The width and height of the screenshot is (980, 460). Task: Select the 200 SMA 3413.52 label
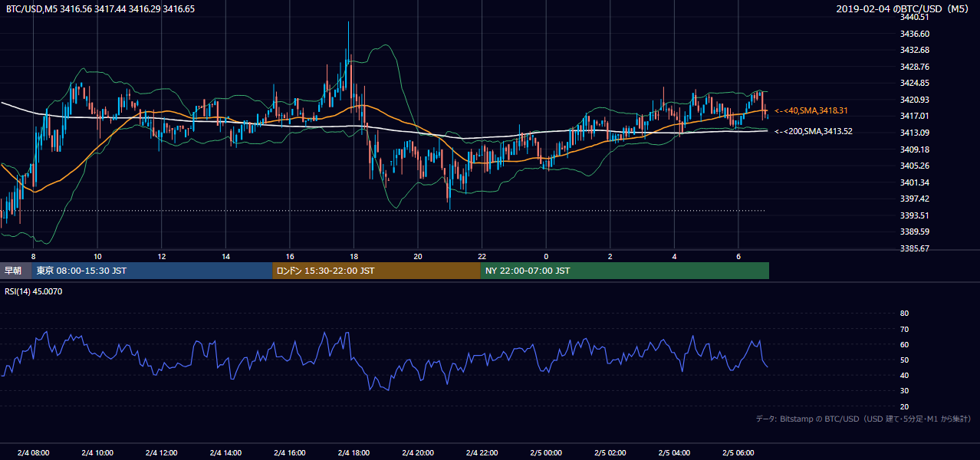pos(814,131)
